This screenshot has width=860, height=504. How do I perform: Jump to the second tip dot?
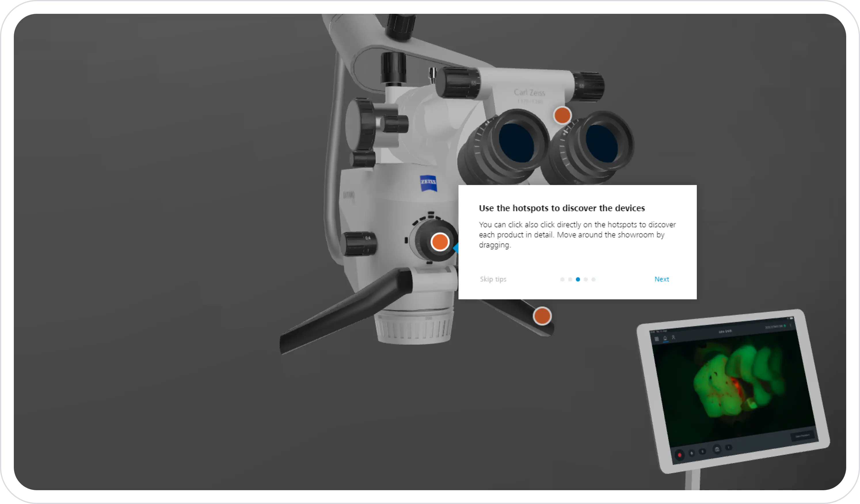pyautogui.click(x=570, y=279)
